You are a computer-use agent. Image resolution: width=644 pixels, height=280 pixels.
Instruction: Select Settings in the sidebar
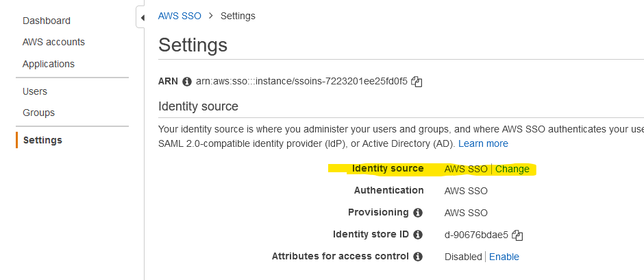(42, 140)
